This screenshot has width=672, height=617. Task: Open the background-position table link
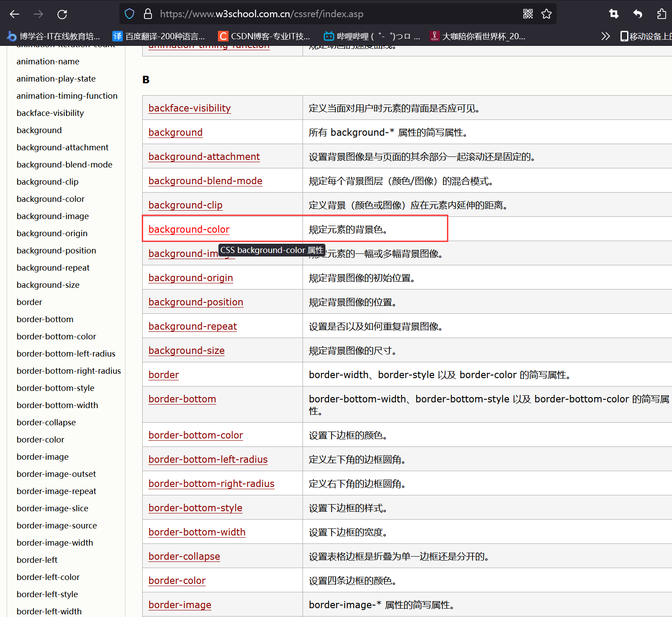196,302
